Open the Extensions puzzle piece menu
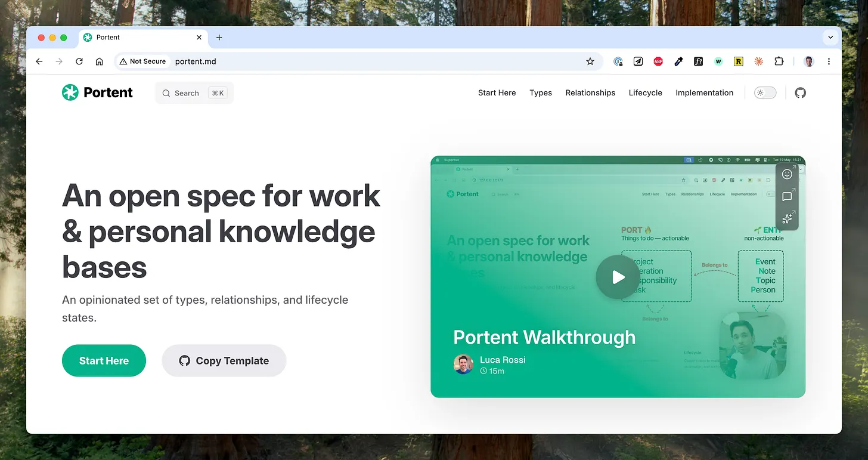The height and width of the screenshot is (460, 868). tap(779, 61)
